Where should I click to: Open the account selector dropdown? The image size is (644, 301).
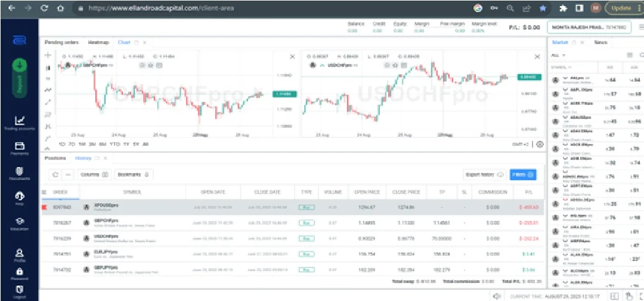[x=588, y=27]
